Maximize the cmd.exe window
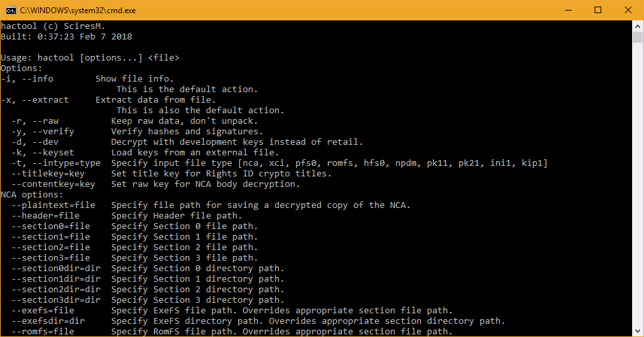 click(x=598, y=10)
